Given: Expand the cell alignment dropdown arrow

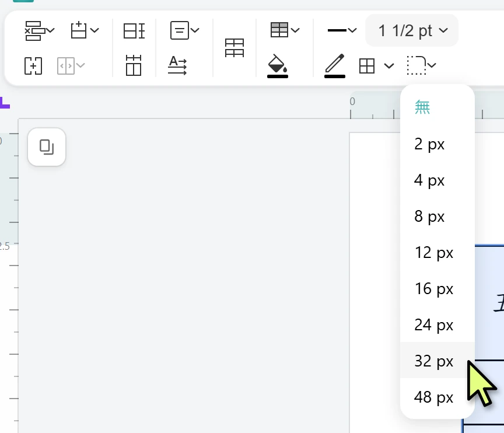Looking at the screenshot, I should click(195, 30).
